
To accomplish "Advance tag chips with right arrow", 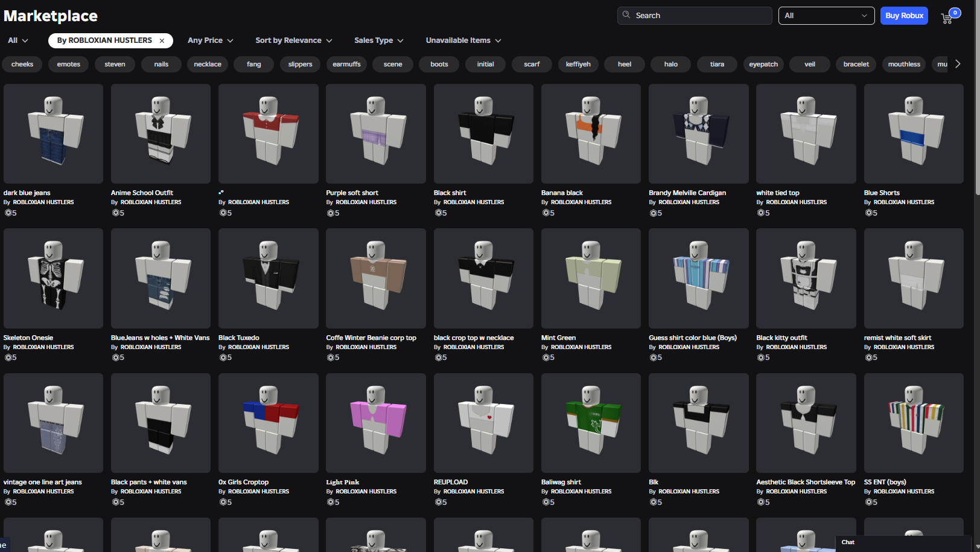I will [x=958, y=64].
